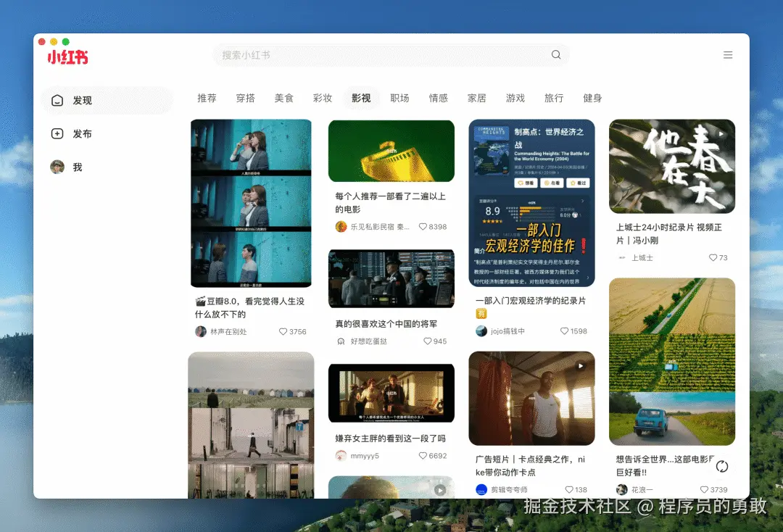Open 我 profile avatar in the sidebar
The image size is (783, 532).
[x=57, y=167]
